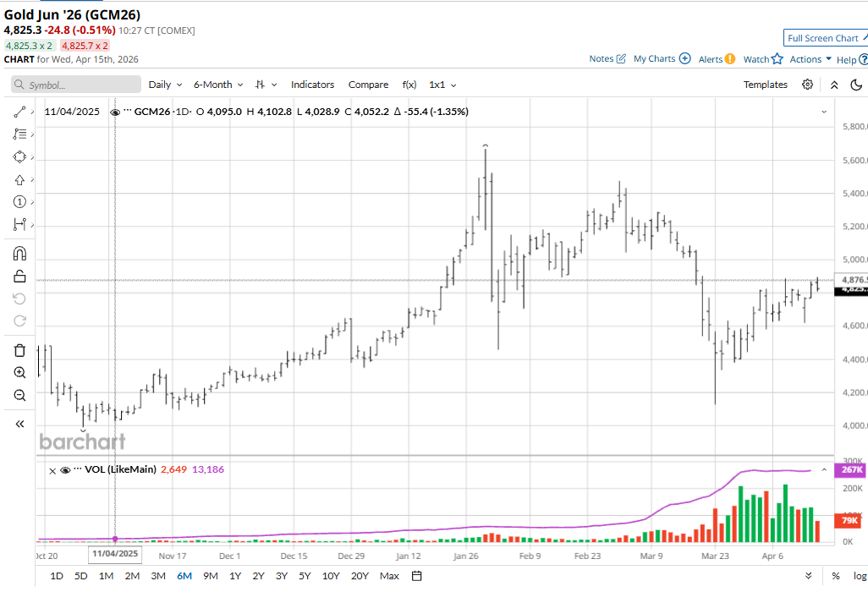Open the Fibonacci lines tool group
868x592 pixels.
pos(19,134)
